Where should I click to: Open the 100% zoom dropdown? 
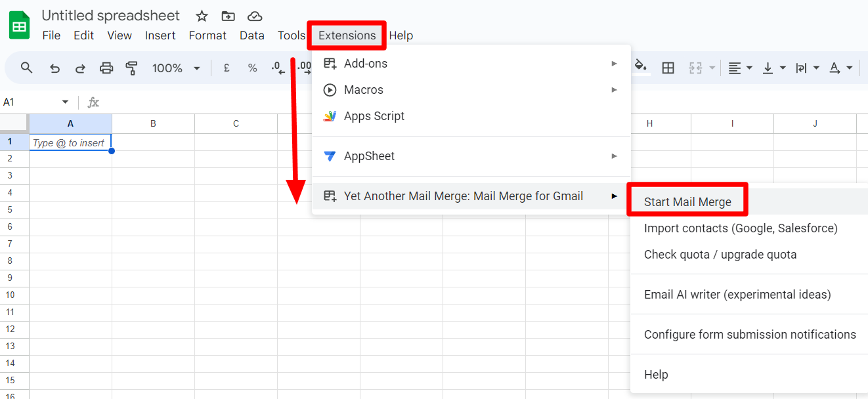(x=176, y=68)
